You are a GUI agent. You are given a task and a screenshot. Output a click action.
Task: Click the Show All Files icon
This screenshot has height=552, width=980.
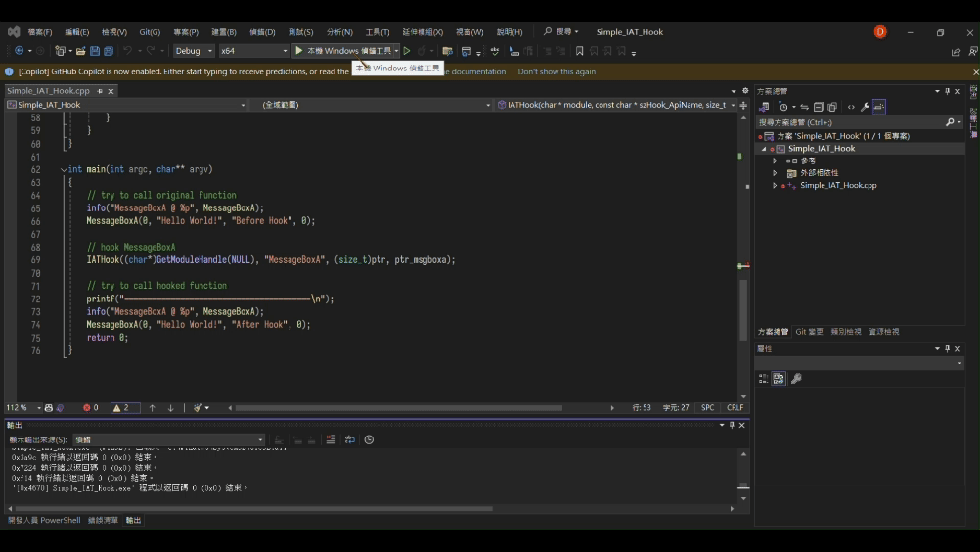click(832, 107)
